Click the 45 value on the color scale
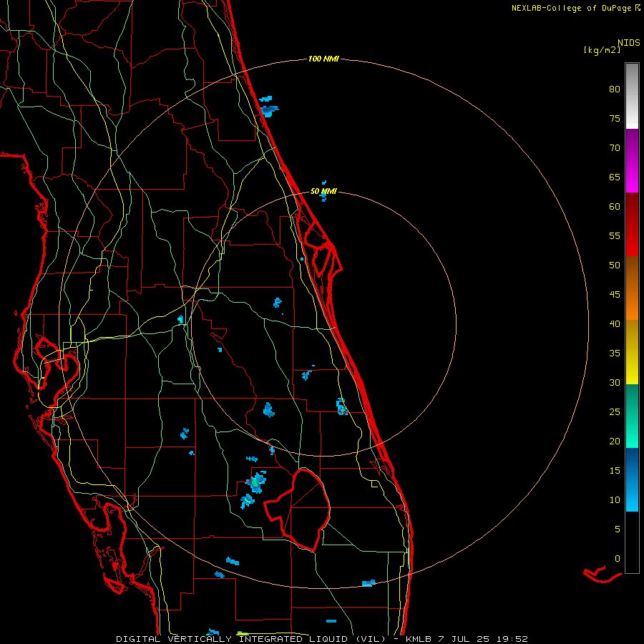The image size is (644, 644). pyautogui.click(x=615, y=295)
